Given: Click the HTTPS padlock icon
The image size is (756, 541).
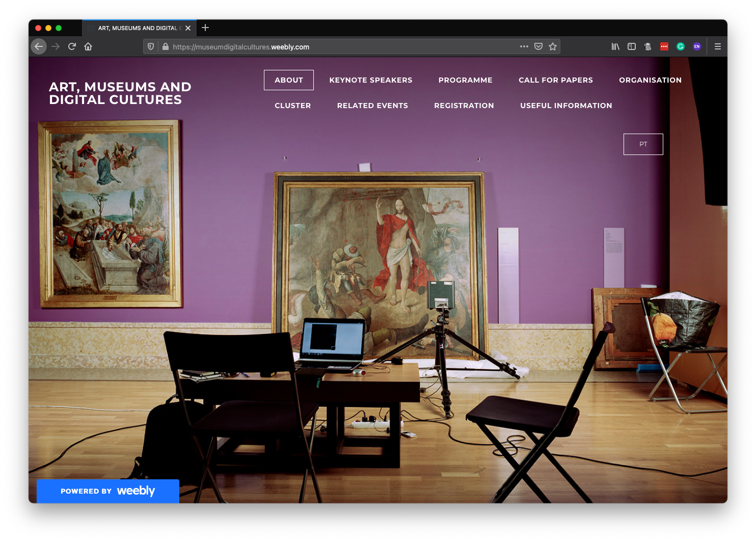Looking at the screenshot, I should tap(165, 46).
